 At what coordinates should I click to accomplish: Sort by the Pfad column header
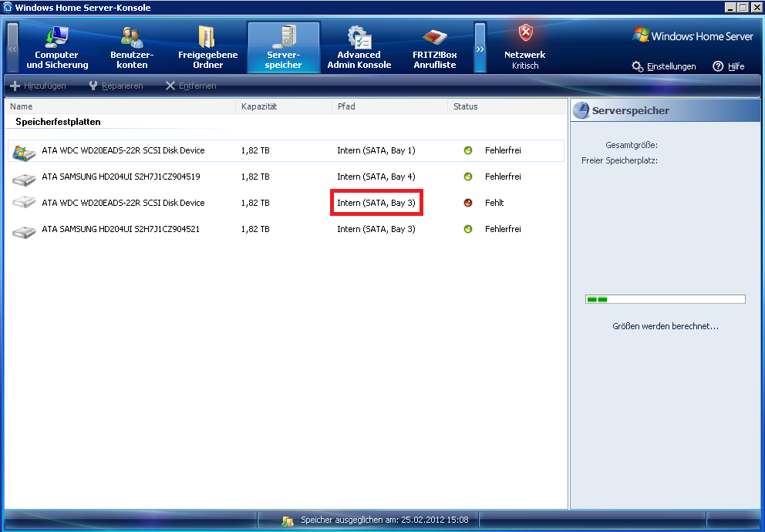pos(389,106)
